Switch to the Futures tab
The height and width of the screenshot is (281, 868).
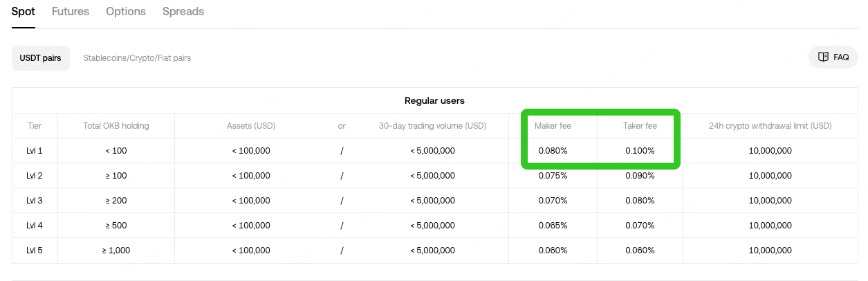[x=71, y=12]
